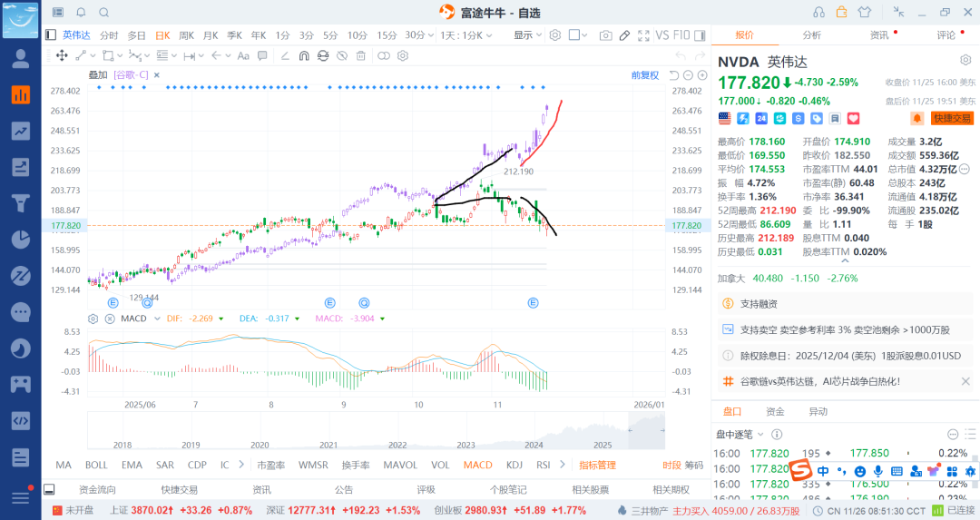The image size is (980, 520).
Task: Click the 前复权 adjustment link
Action: [645, 75]
